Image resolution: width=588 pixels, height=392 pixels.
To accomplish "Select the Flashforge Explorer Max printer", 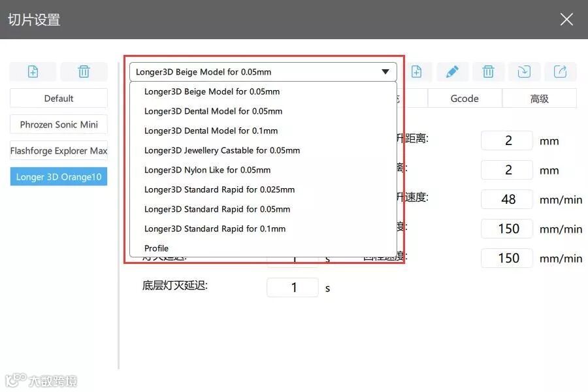I will click(59, 150).
